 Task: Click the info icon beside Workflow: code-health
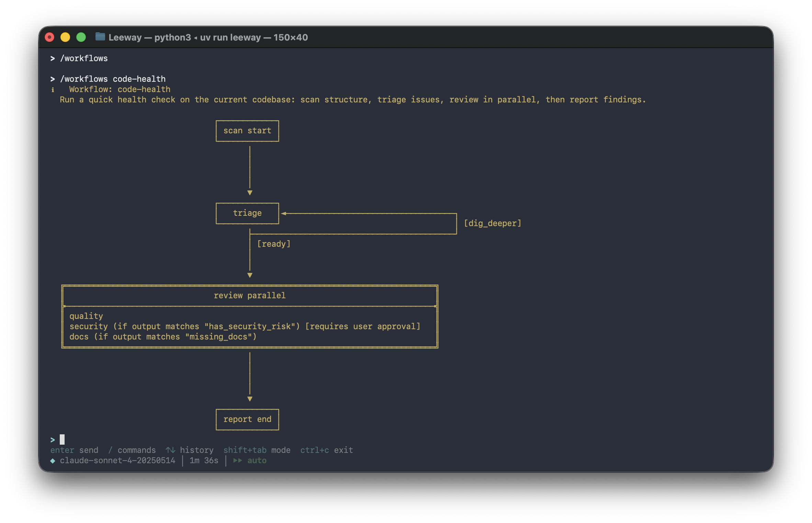(x=53, y=90)
